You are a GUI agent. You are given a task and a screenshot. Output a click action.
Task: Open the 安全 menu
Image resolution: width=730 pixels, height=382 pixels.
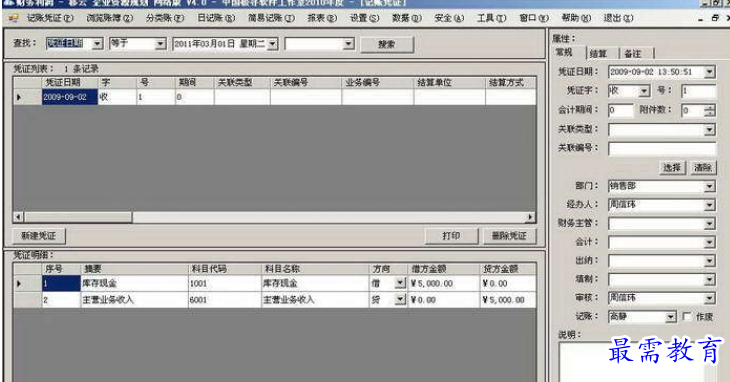(449, 18)
